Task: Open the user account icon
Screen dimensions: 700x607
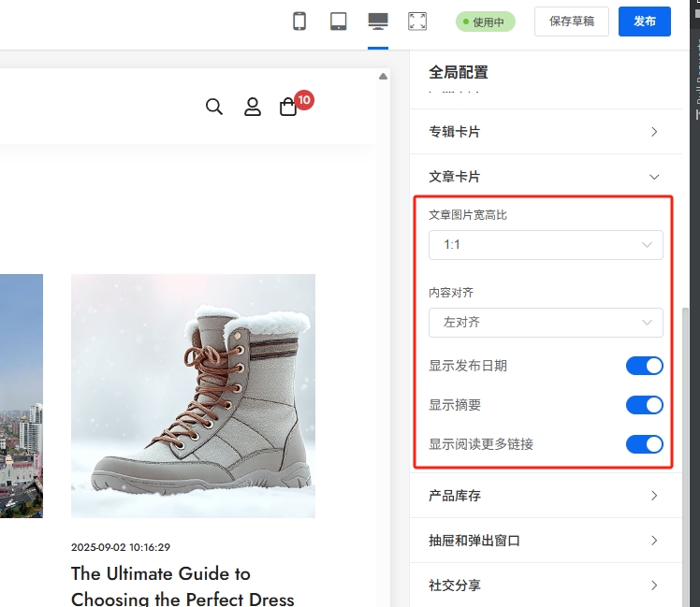Action: (253, 107)
